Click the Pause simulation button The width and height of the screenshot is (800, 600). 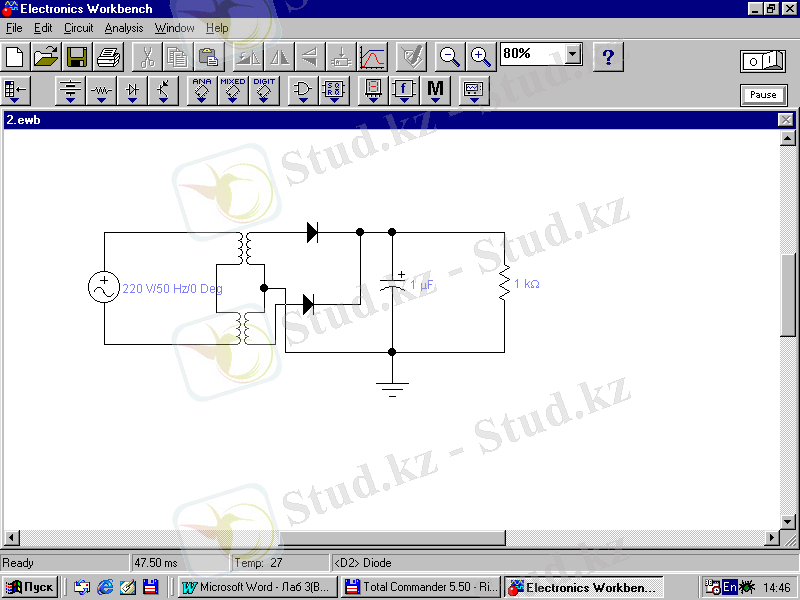pos(763,95)
